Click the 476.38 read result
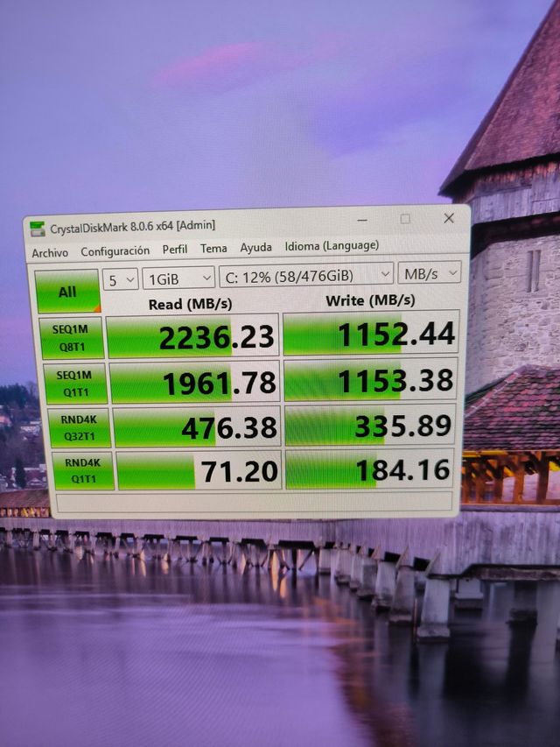This screenshot has height=747, width=560. pos(197,426)
